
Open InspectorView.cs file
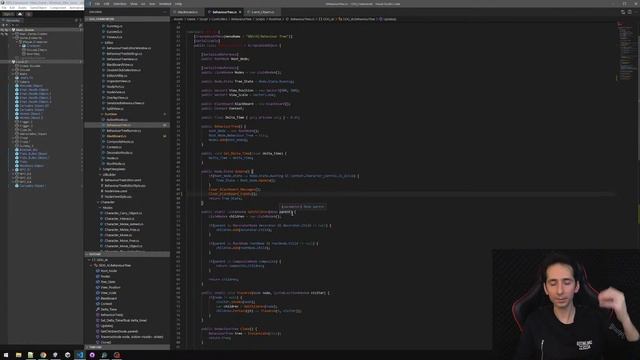pyautogui.click(x=118, y=81)
